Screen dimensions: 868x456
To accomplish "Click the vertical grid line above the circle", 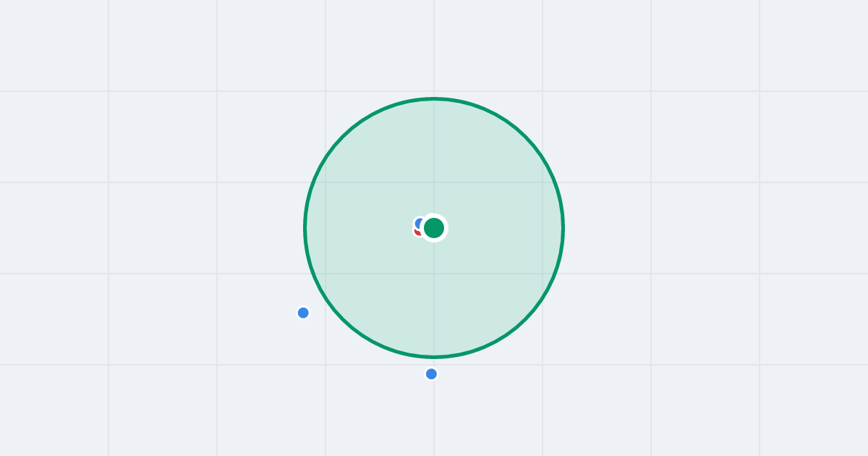I will click(x=434, y=47).
